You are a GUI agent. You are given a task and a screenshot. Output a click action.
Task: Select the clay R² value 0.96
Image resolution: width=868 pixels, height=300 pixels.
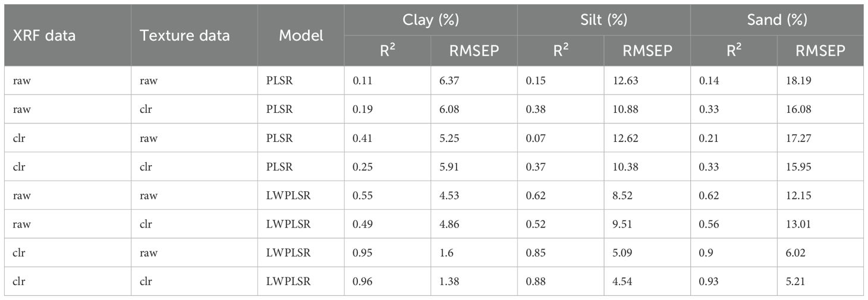(x=362, y=282)
